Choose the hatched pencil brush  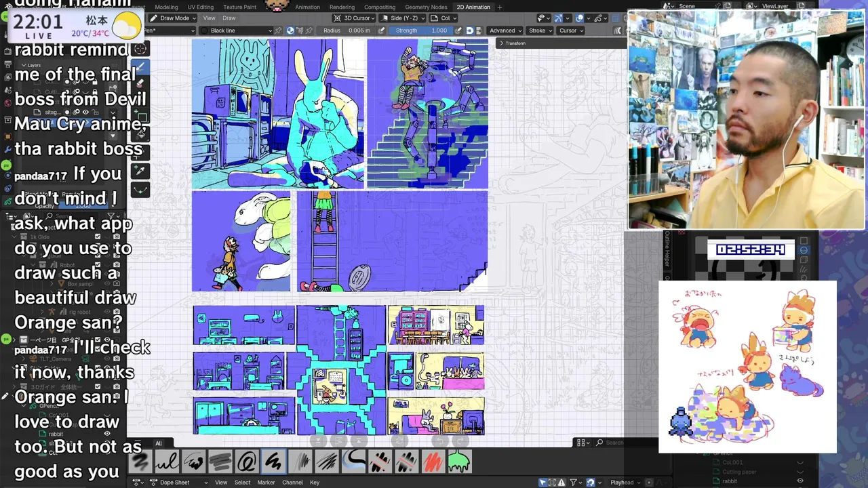(x=326, y=462)
